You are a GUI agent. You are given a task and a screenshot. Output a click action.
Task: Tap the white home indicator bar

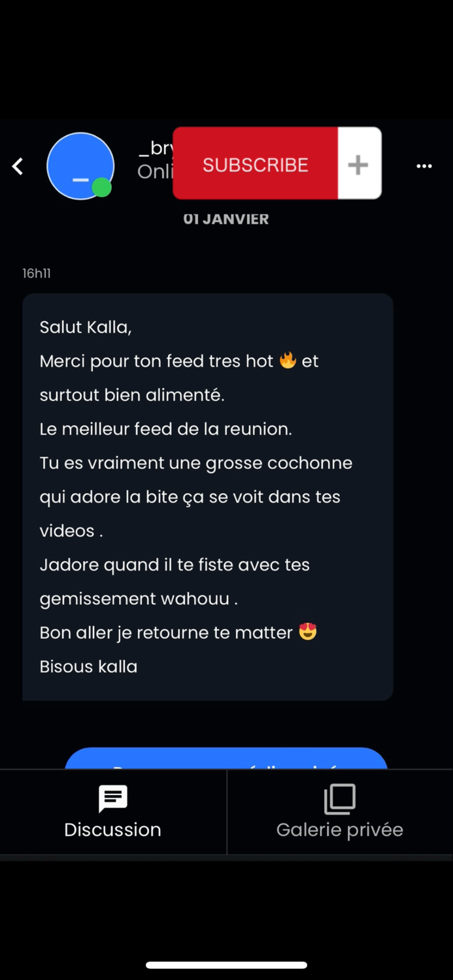point(226,965)
